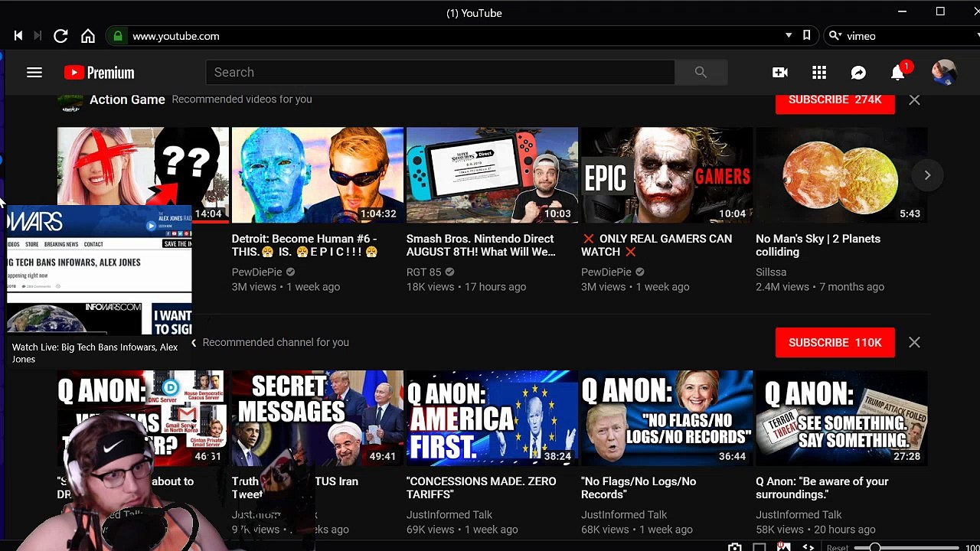Play the Joker EPIC GAMERS thumbnail
980x551 pixels.
tap(667, 175)
